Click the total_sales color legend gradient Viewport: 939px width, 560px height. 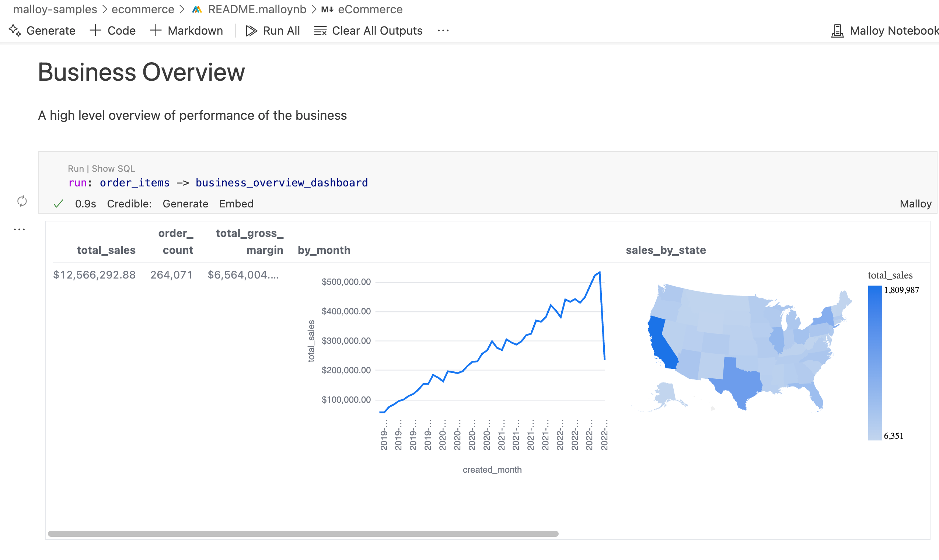tap(875, 362)
